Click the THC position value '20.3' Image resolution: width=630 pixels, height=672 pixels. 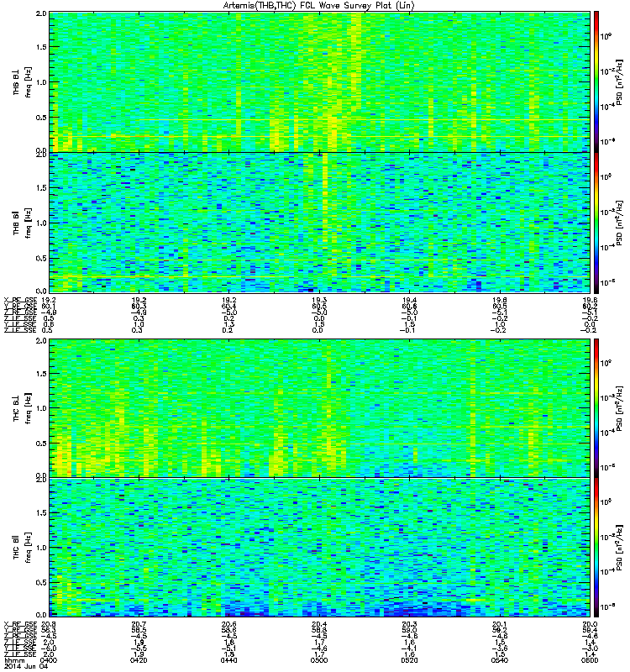tap(409, 624)
